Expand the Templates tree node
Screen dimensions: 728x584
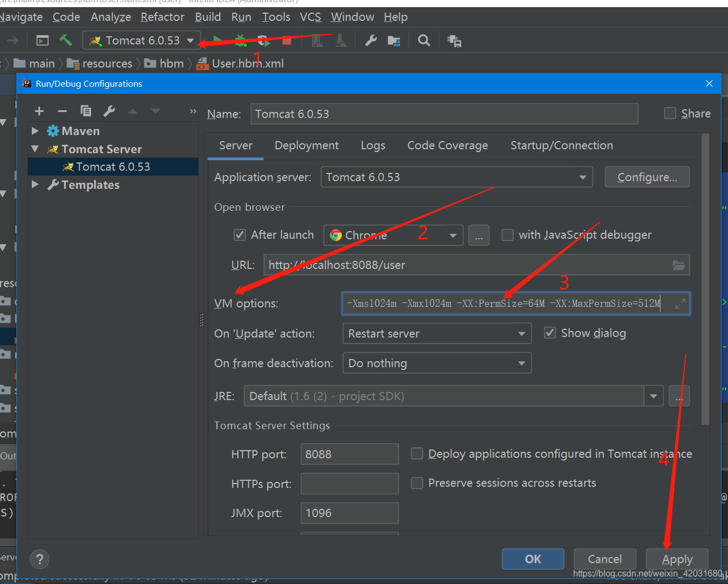[35, 184]
